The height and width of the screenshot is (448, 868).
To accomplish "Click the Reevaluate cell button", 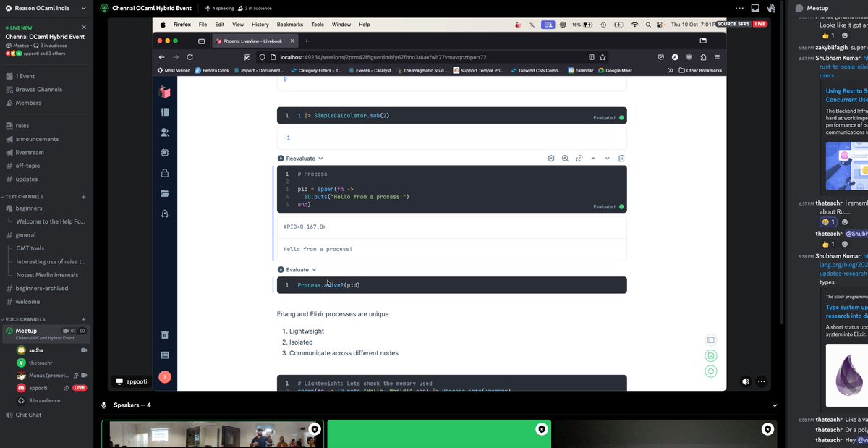I will pyautogui.click(x=297, y=158).
